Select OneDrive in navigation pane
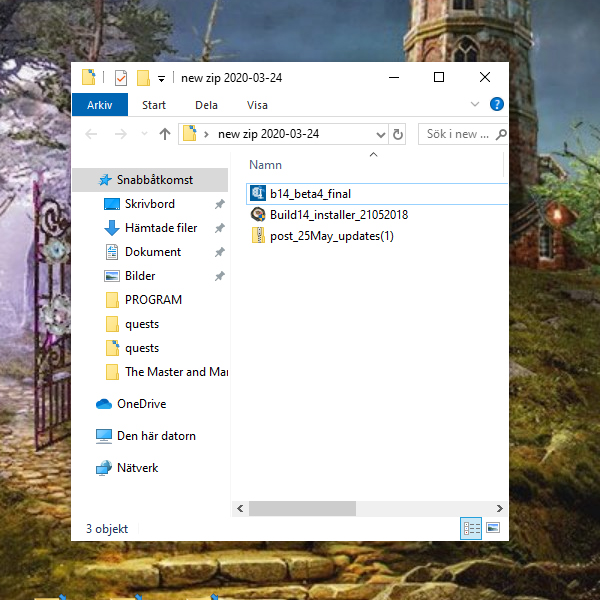Screen dimensions: 600x600 pos(141,404)
